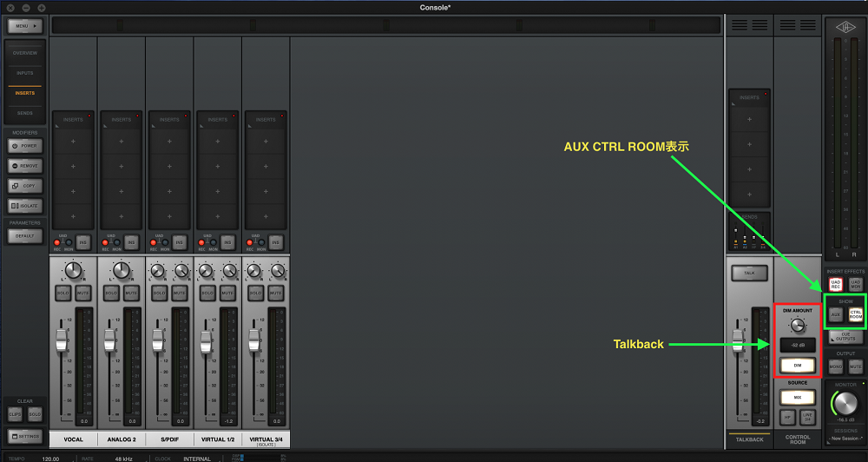This screenshot has height=462, width=868.
Task: Click the left pan knob on S/PDIF
Action: 157,271
